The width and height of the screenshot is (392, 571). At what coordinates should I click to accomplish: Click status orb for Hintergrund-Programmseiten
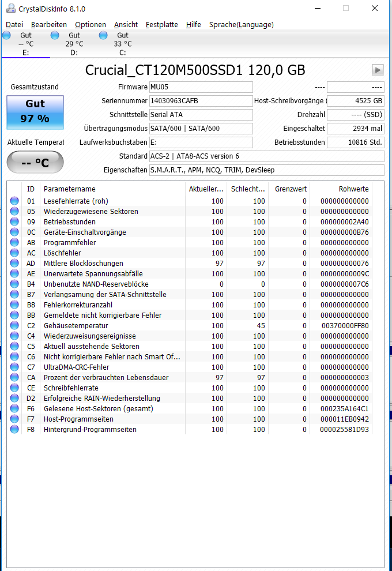coord(14,429)
